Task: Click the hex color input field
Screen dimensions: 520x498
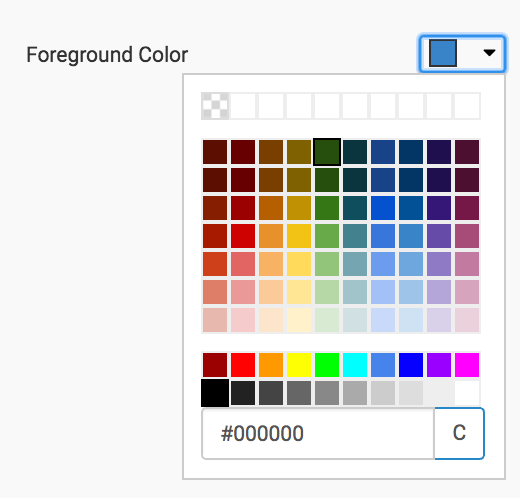Action: (x=318, y=433)
